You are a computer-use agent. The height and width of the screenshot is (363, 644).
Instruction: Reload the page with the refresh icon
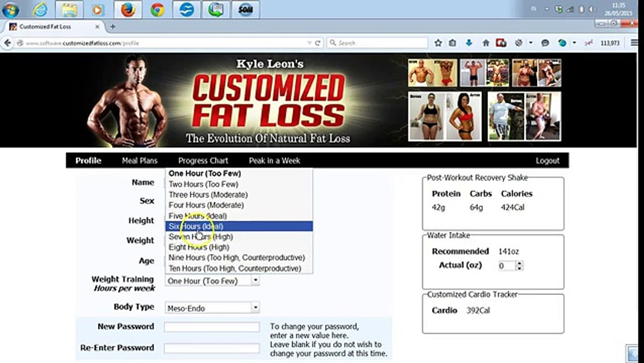point(318,43)
